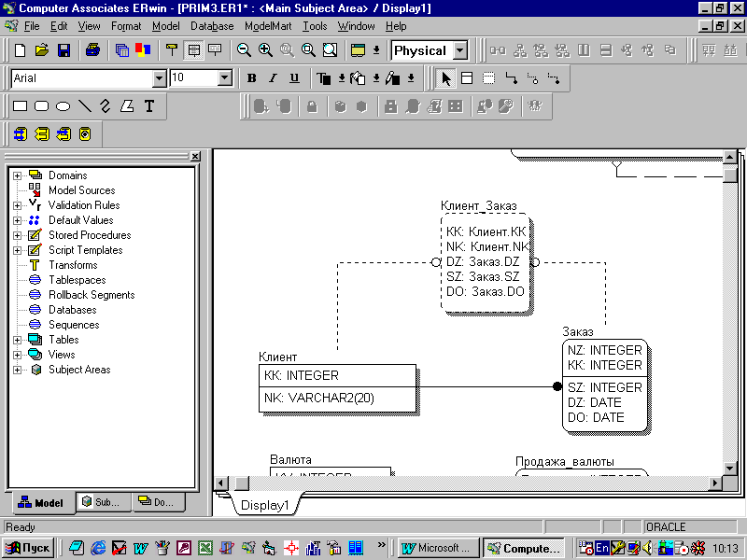Screen dimensions: 747x560
Task: Select the pointer arrow tool
Action: pos(446,78)
